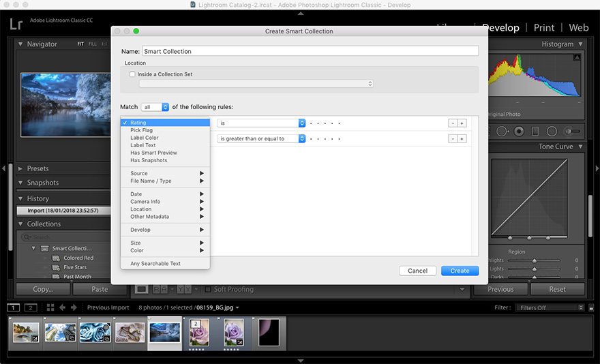Click the go-forward arrow in the filmstrip bar
The height and width of the screenshot is (364, 600).
(74, 307)
